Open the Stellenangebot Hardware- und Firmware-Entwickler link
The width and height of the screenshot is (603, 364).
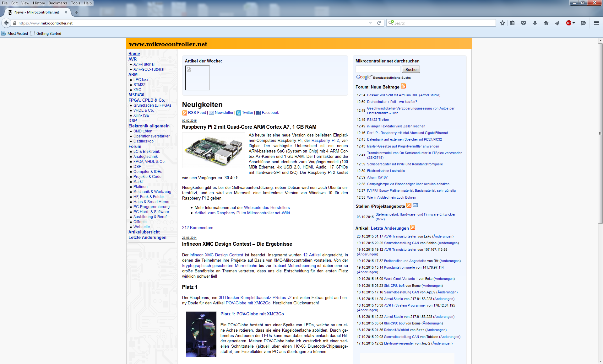tap(415, 217)
